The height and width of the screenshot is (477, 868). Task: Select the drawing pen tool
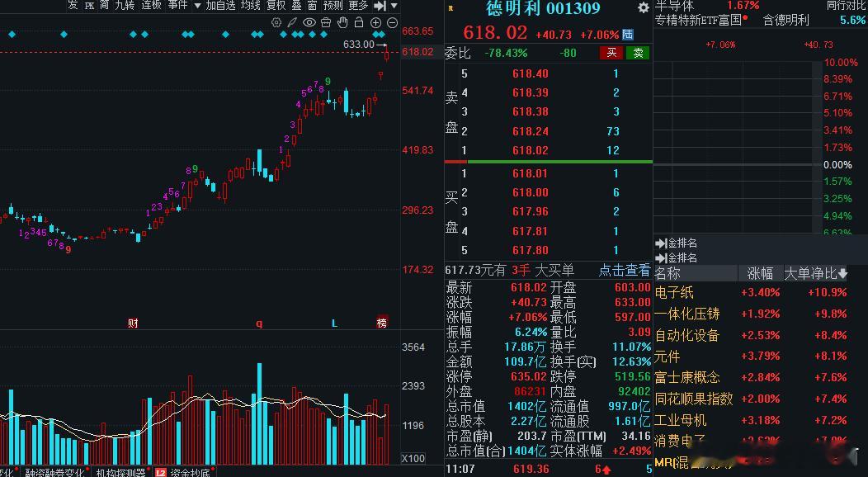coord(292,22)
